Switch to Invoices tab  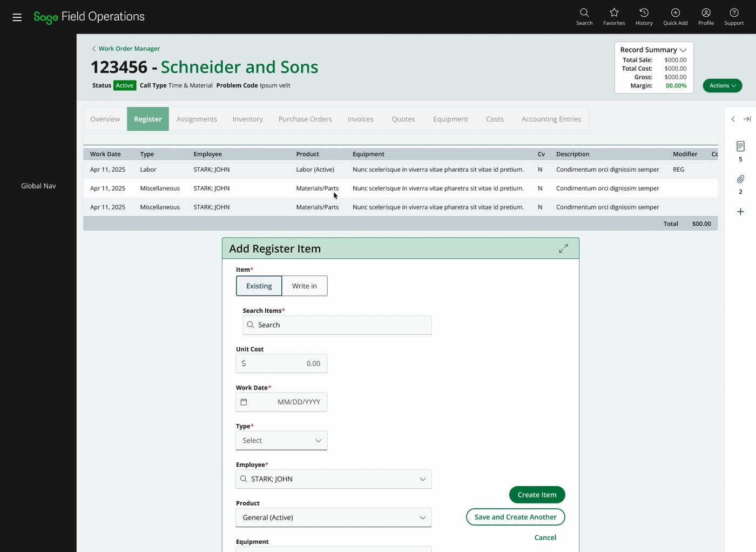click(x=361, y=119)
